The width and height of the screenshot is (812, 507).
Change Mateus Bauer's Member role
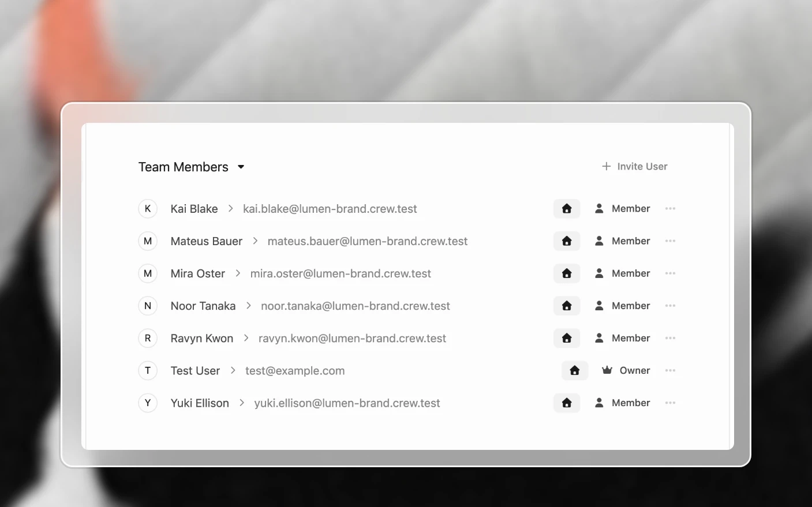tap(622, 241)
